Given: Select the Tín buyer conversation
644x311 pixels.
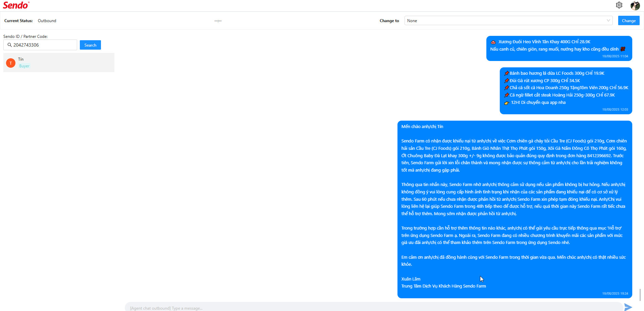Looking at the screenshot, I should [x=59, y=62].
